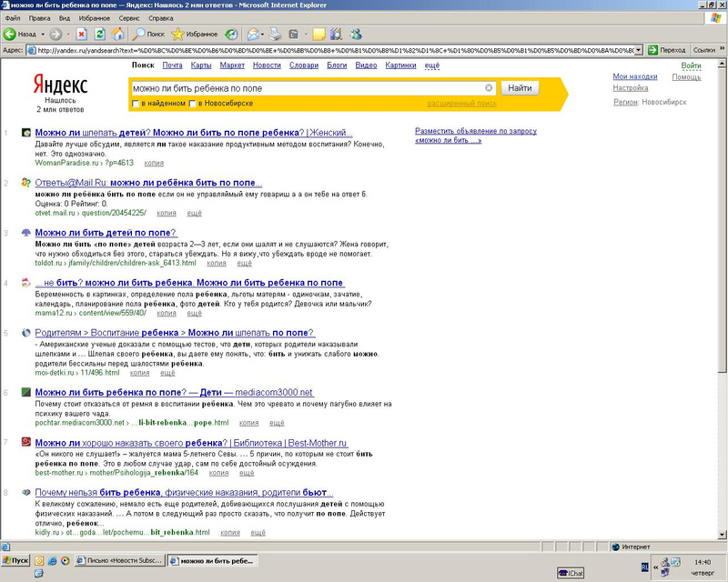Click the Stop loading toolbar icon
The height and width of the screenshot is (582, 728).
(82, 34)
